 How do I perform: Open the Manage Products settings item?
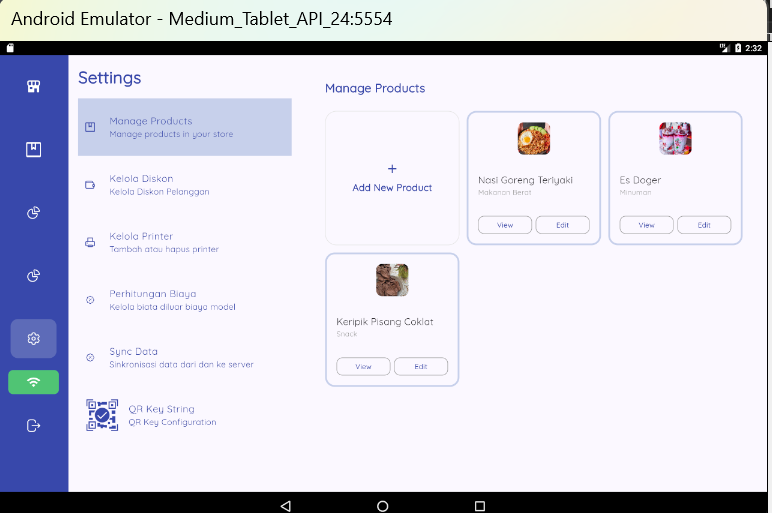185,127
